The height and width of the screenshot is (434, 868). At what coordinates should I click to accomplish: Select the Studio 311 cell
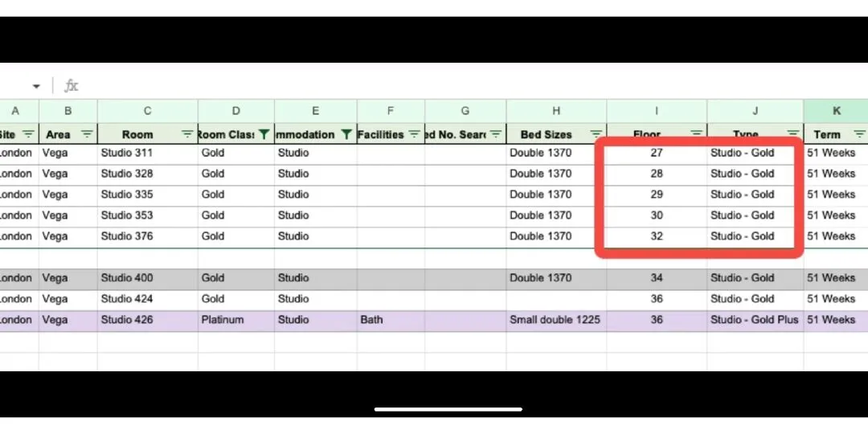click(147, 153)
